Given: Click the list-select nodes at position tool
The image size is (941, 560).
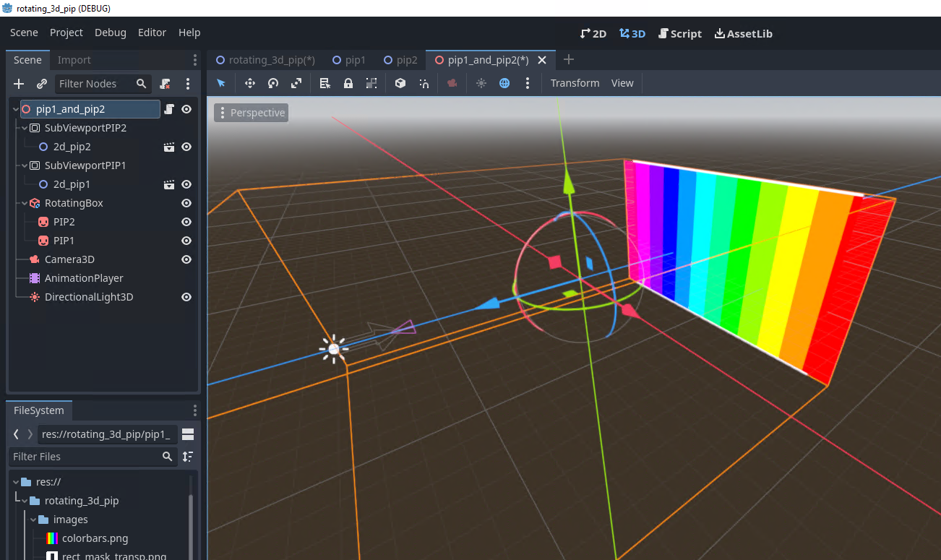Looking at the screenshot, I should (x=325, y=83).
